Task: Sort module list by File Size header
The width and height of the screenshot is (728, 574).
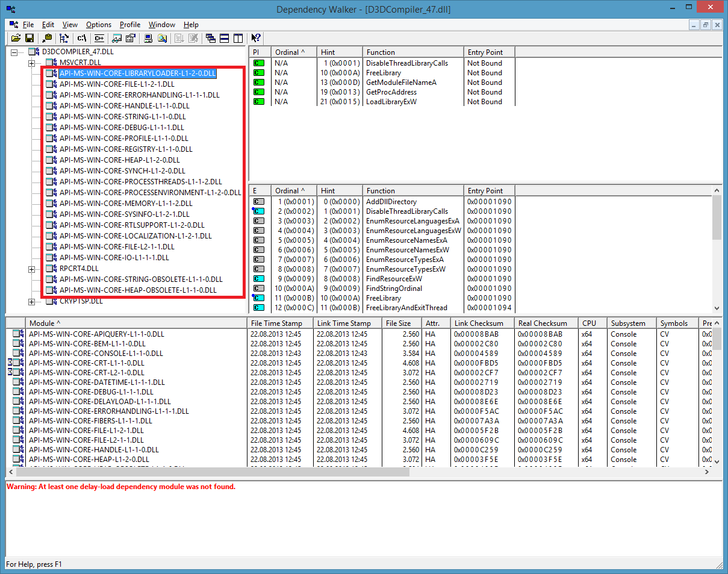Action: 400,323
